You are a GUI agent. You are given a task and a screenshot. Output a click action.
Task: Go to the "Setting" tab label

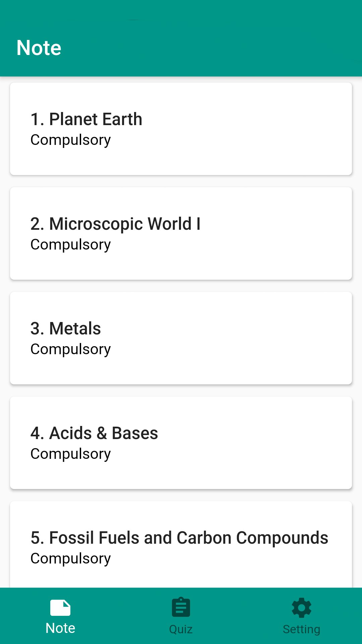click(x=301, y=629)
